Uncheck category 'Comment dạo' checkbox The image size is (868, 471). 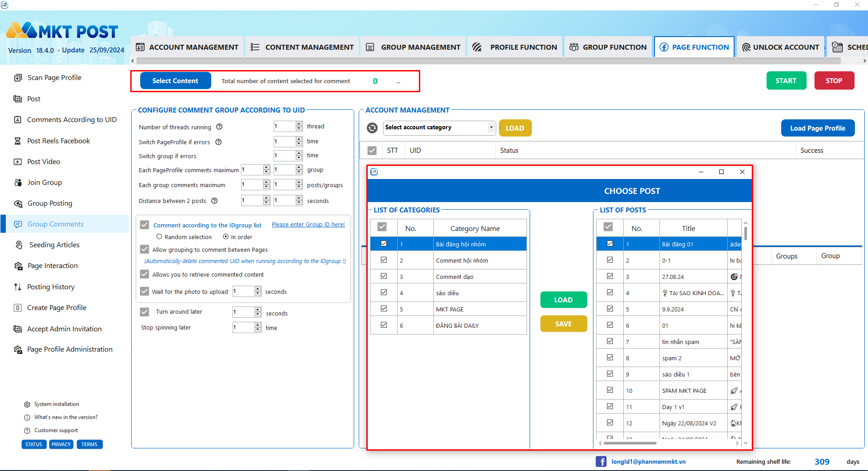click(x=384, y=276)
